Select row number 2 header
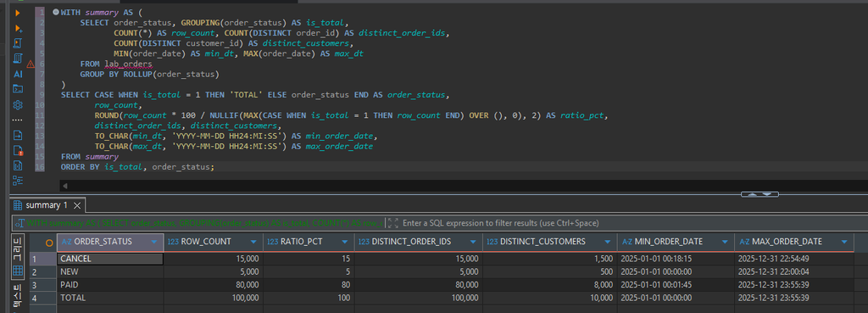 point(42,271)
